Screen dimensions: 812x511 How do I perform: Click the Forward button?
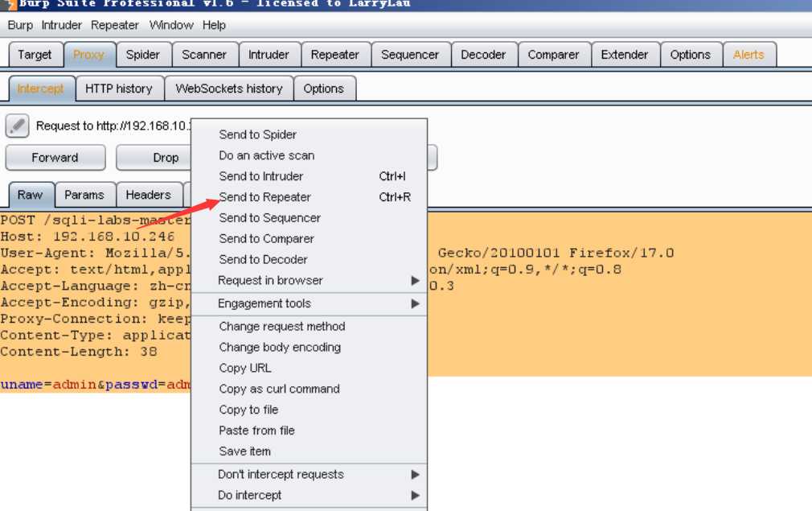55,158
